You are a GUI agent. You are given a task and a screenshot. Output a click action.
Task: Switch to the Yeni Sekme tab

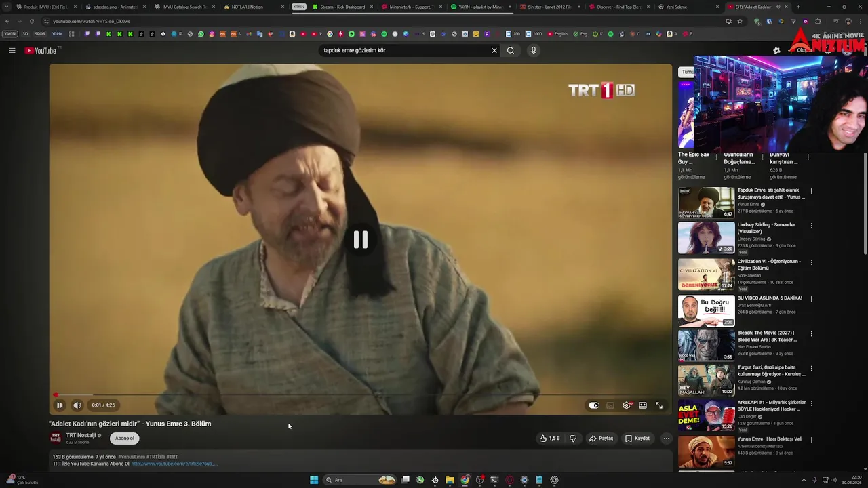point(688,7)
